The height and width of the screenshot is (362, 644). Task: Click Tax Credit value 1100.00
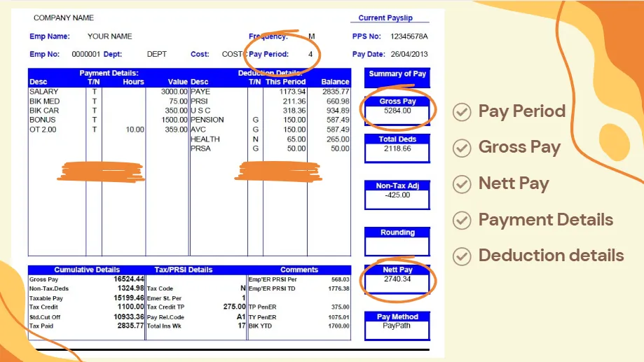coord(130,307)
